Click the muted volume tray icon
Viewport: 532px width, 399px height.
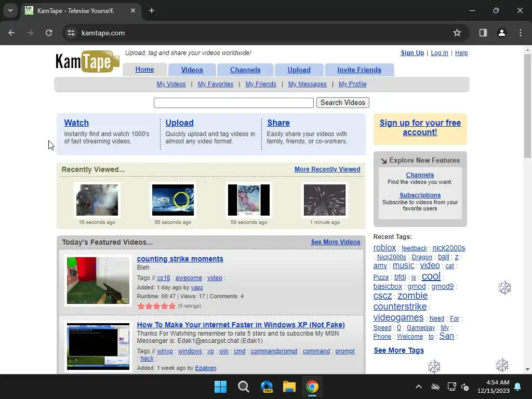tap(465, 387)
